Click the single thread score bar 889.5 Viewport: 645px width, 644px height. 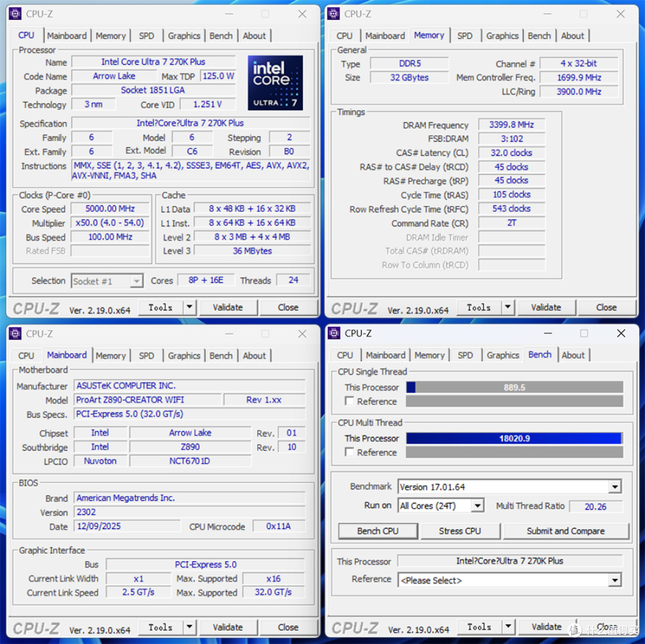coord(514,387)
